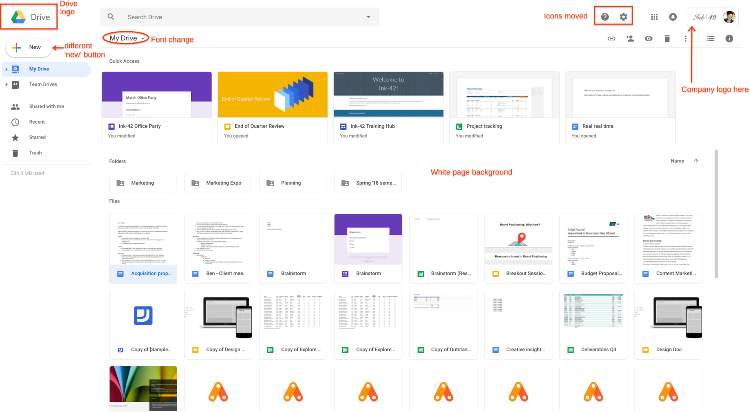Viewport: 750px width, 412px height.
Task: Reverse sort direction arrow next to Name
Action: click(696, 160)
